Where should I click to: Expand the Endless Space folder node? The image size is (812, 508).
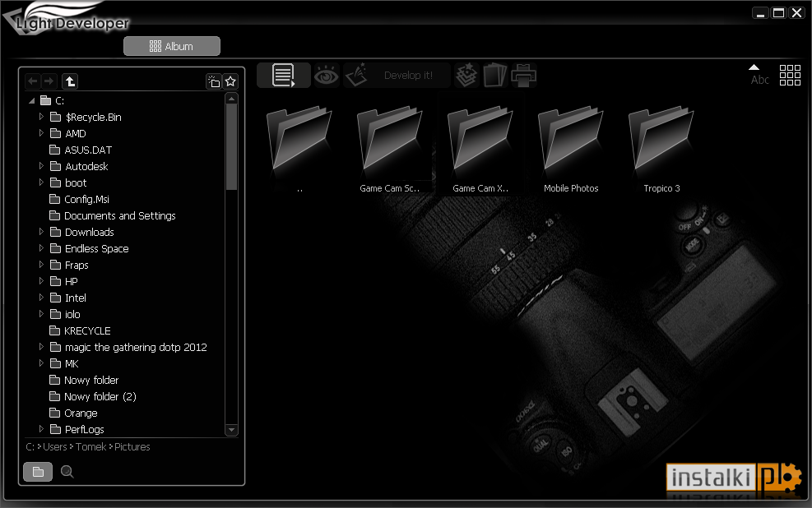(41, 248)
